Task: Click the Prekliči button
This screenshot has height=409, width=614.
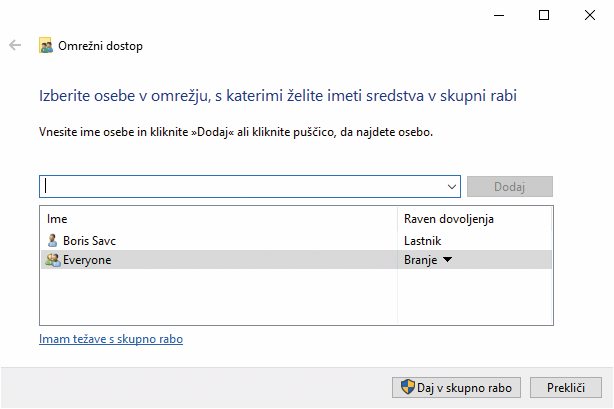Action: pyautogui.click(x=566, y=387)
